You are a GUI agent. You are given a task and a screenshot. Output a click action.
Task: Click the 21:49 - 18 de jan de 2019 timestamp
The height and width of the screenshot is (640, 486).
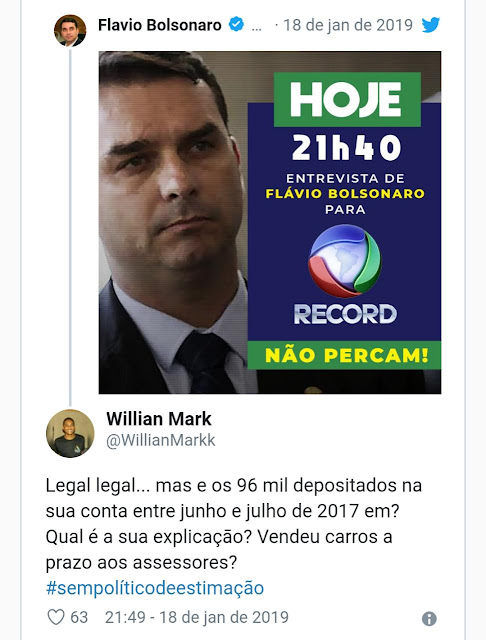click(197, 617)
